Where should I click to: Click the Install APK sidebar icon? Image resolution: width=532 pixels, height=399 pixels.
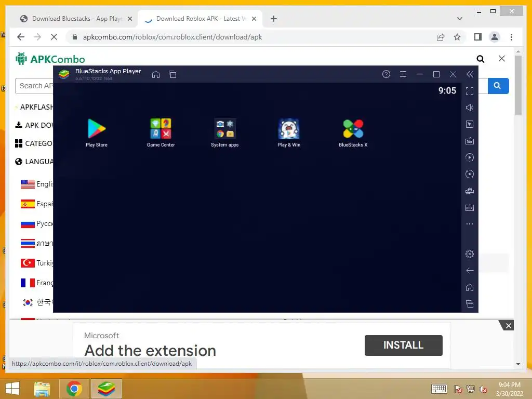click(470, 207)
